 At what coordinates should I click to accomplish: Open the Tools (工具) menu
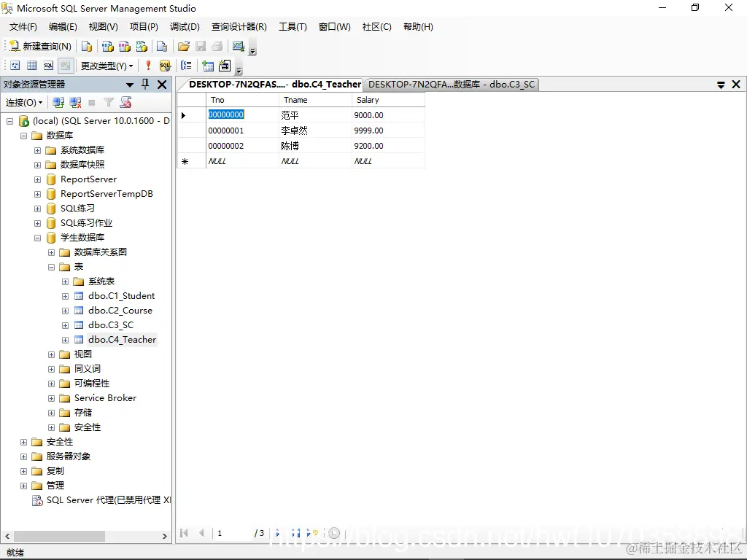point(293,27)
